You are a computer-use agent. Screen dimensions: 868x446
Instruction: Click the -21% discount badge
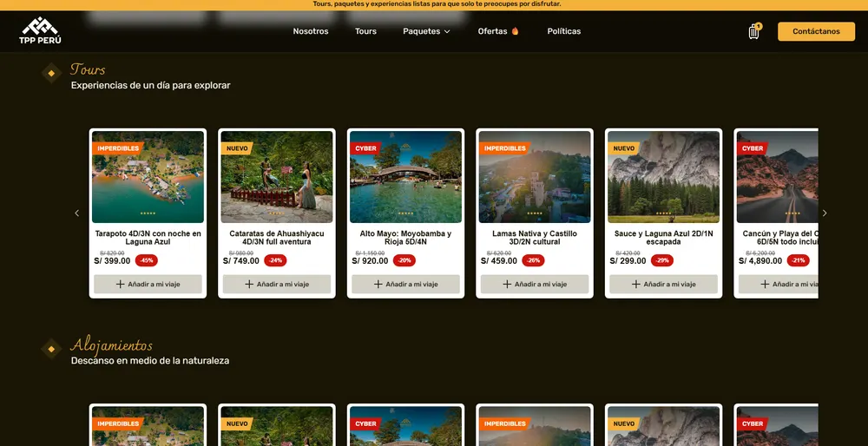coord(799,260)
